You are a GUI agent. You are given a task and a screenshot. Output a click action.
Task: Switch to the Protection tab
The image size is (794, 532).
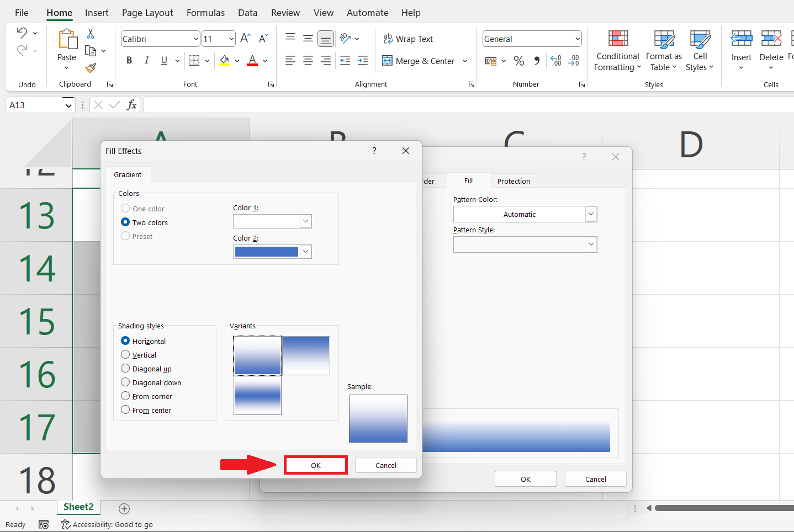[x=514, y=180]
